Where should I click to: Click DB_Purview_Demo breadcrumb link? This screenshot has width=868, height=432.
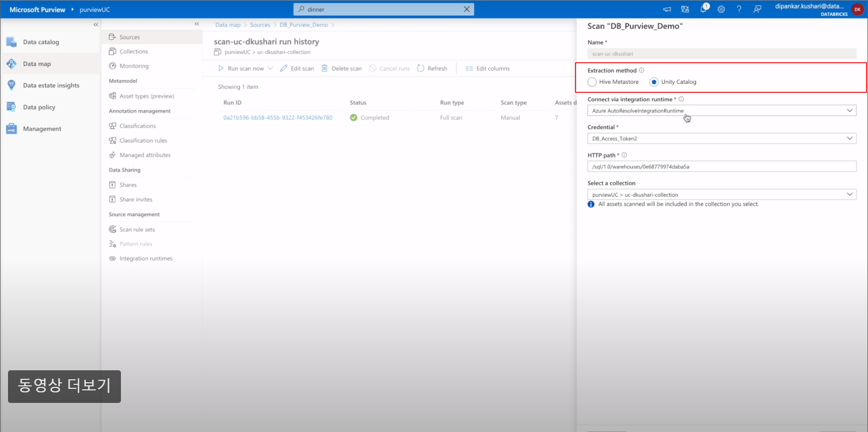[x=304, y=25]
